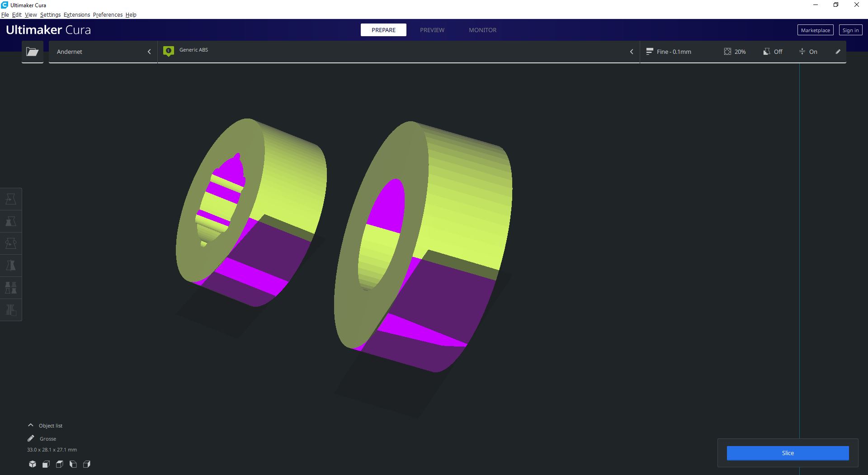Open the Preferences menu
Viewport: 868px width, 475px height.
(x=108, y=14)
